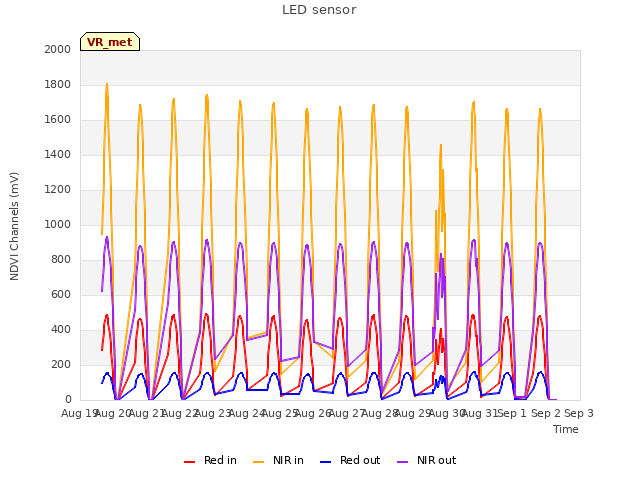Toggle the Red out legend entry

coord(350,460)
